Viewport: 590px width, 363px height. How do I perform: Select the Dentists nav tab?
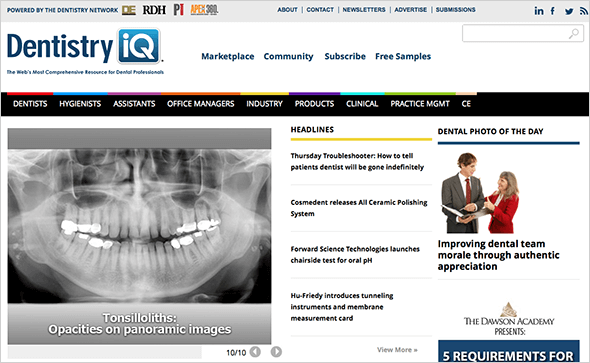tap(30, 104)
